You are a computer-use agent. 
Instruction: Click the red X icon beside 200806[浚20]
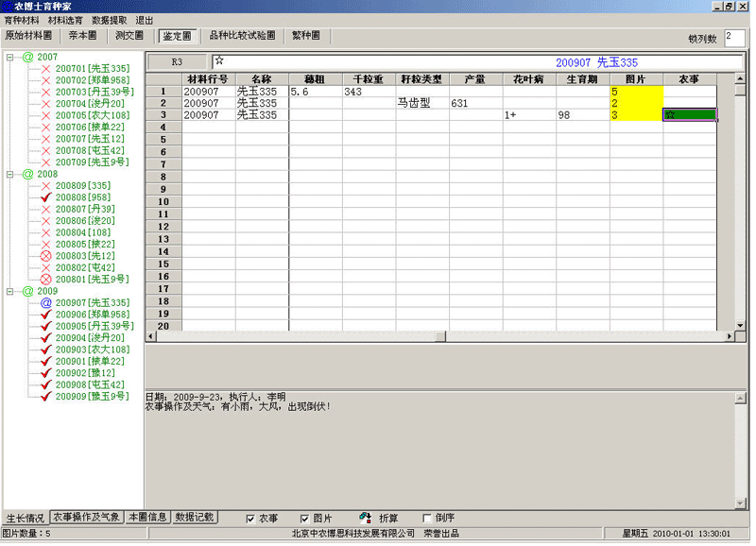point(45,221)
